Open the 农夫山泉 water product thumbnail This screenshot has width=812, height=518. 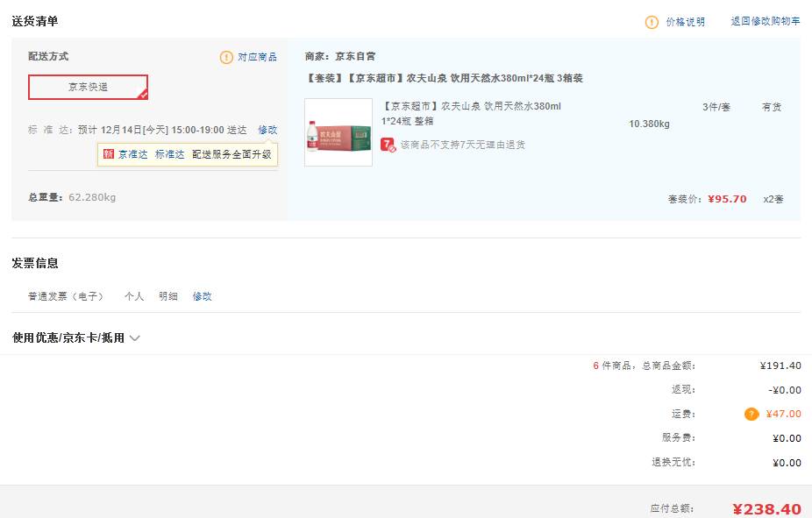click(338, 132)
